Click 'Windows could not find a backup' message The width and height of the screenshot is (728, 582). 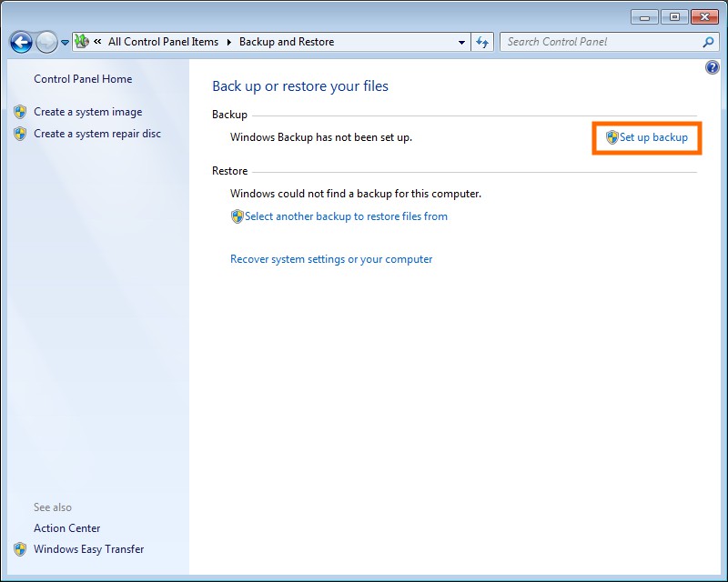356,194
